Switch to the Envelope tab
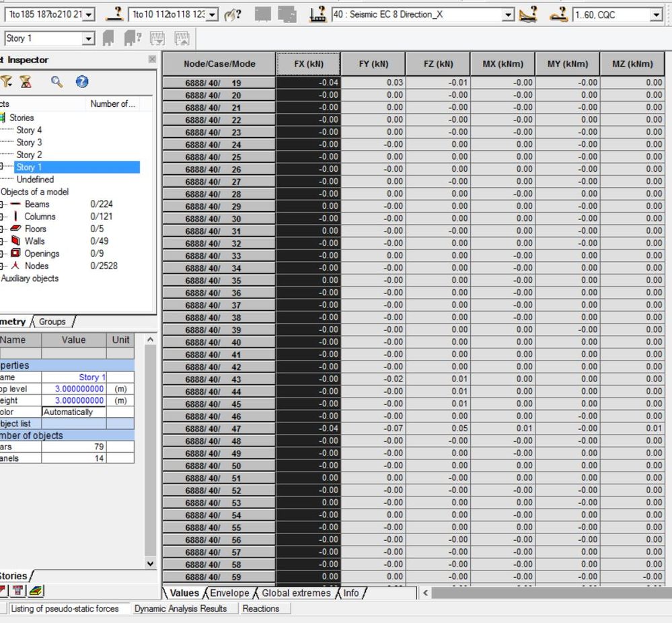 [229, 593]
